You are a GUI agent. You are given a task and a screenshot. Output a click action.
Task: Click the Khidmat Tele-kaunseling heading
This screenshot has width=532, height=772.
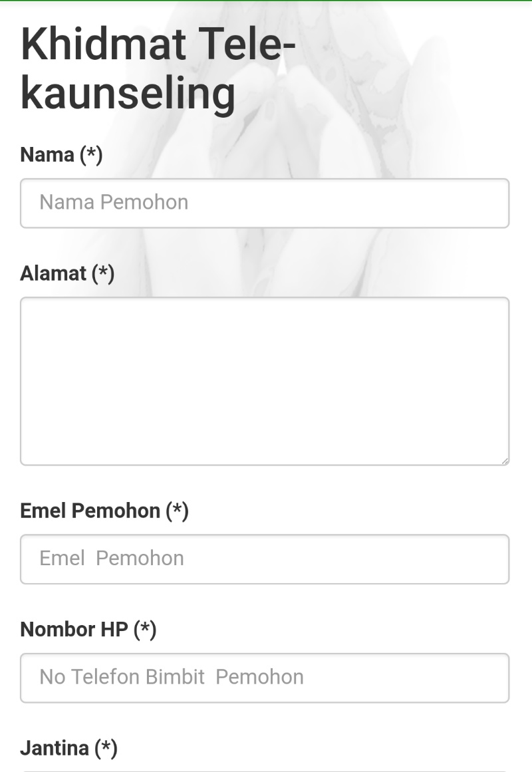point(158,68)
